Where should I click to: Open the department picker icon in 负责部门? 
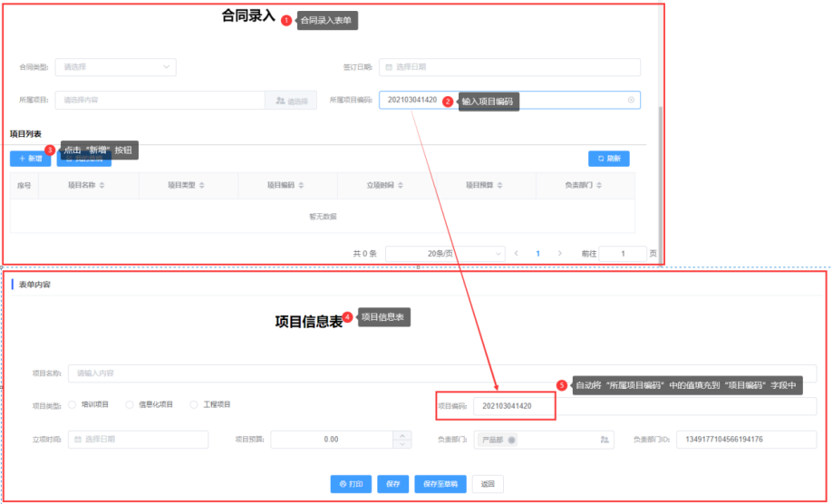[x=605, y=440]
